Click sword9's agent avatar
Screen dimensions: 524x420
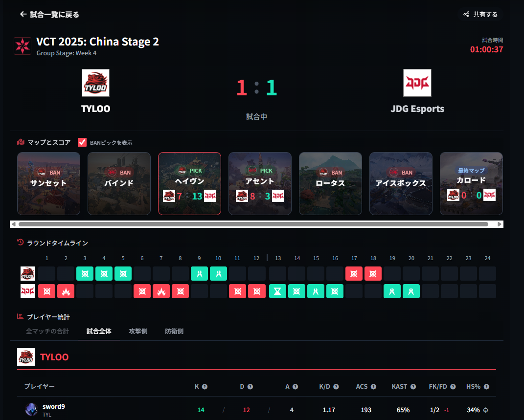(32, 410)
